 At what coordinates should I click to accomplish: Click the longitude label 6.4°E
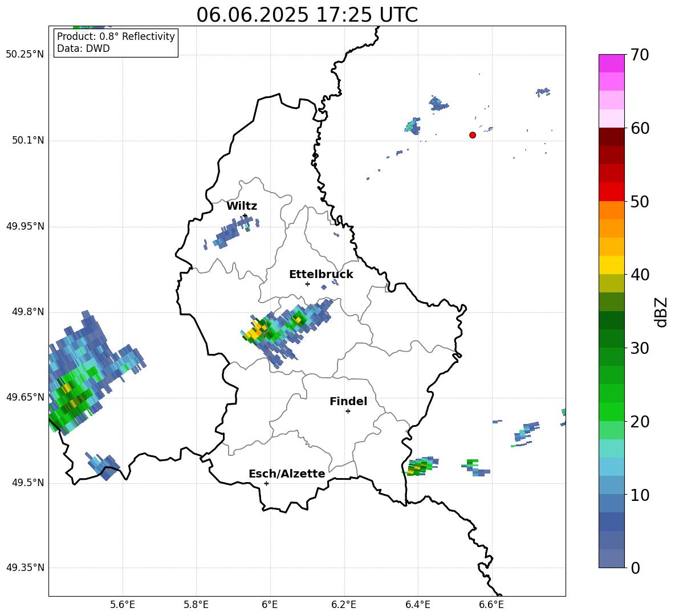click(x=417, y=605)
